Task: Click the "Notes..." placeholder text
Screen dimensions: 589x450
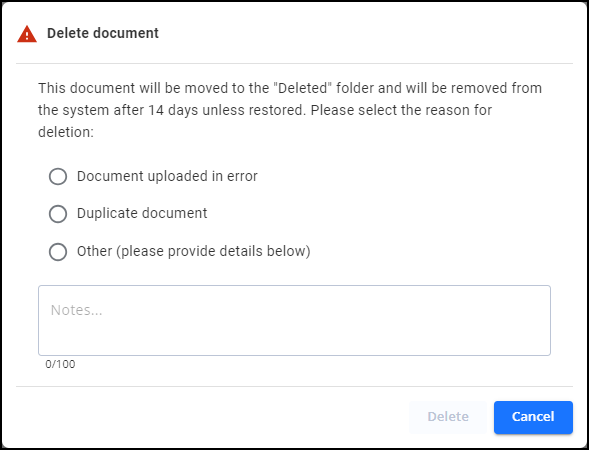Action: [76, 310]
